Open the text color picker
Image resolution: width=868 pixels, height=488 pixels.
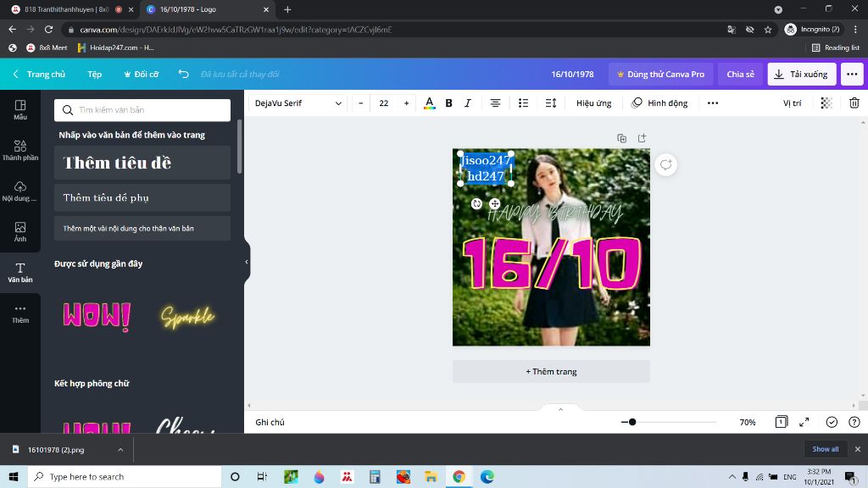pyautogui.click(x=429, y=103)
